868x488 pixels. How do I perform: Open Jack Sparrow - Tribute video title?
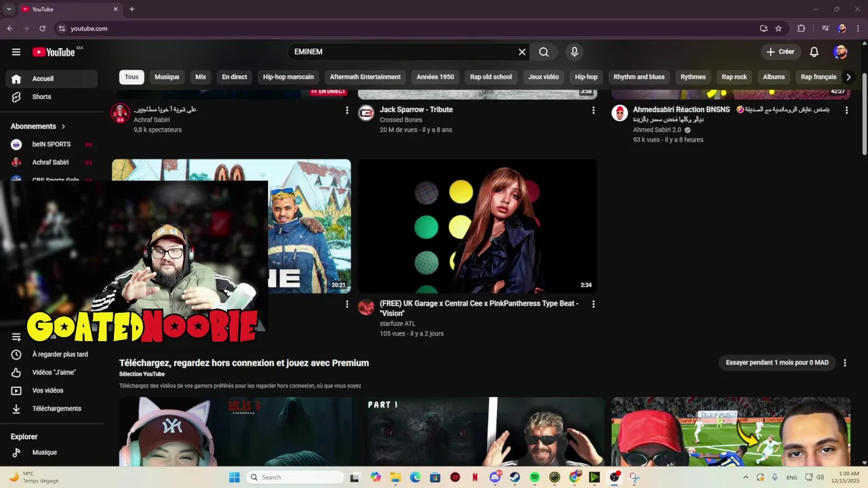pos(416,110)
